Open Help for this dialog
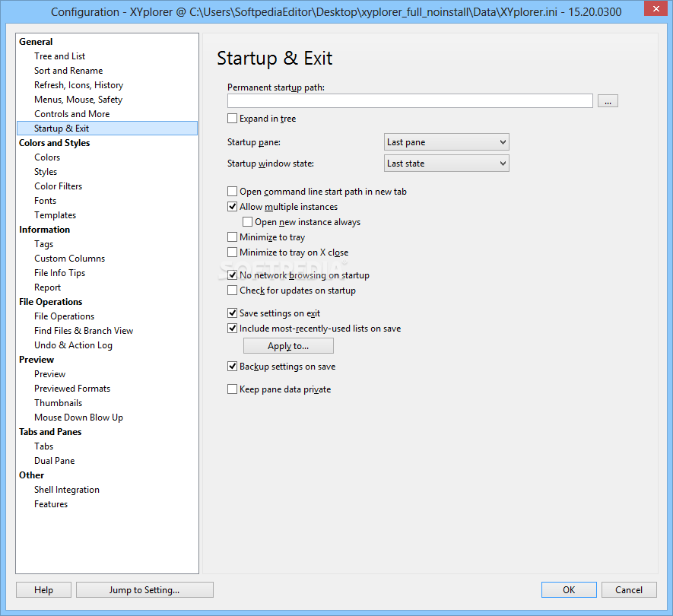This screenshot has width=673, height=616. point(44,590)
